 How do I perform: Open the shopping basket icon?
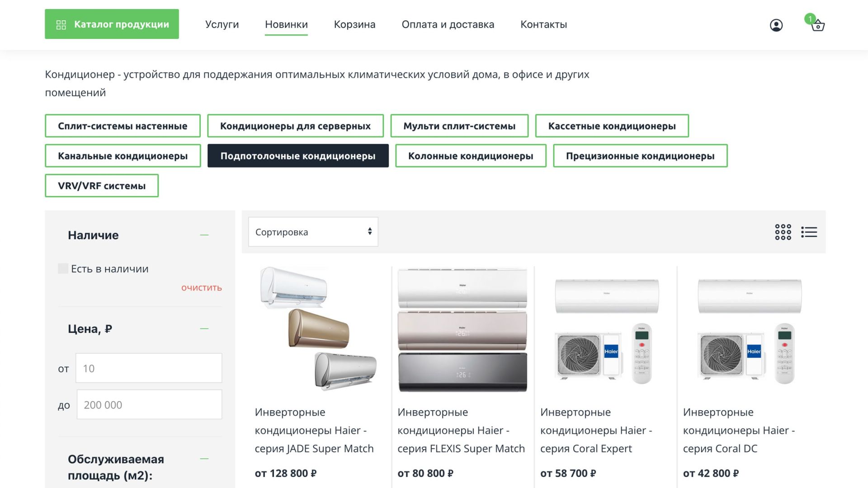pyautogui.click(x=818, y=26)
